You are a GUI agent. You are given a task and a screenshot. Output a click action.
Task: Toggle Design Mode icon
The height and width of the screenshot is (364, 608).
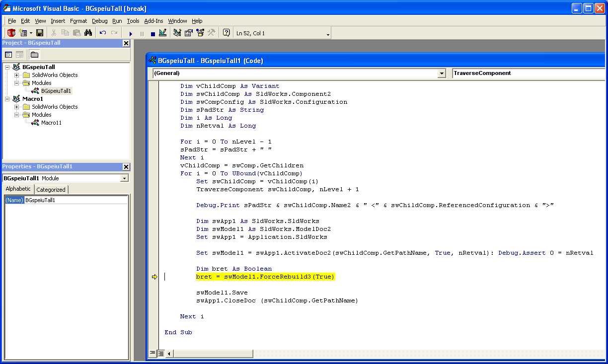coord(162,33)
